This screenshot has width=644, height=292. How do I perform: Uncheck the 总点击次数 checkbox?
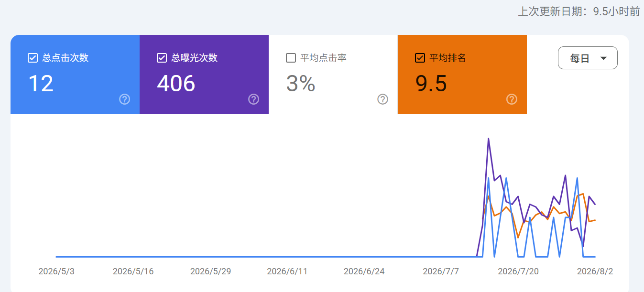[x=33, y=58]
